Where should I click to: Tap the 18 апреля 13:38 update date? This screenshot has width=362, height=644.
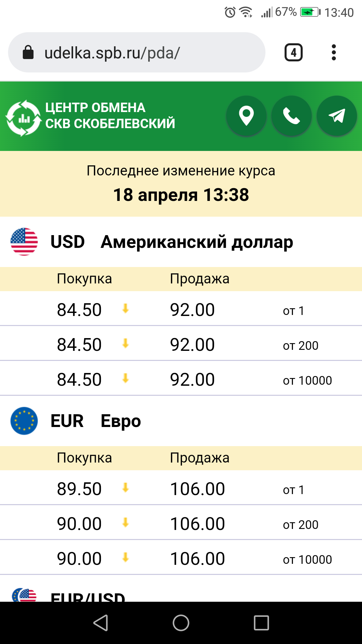point(181,195)
